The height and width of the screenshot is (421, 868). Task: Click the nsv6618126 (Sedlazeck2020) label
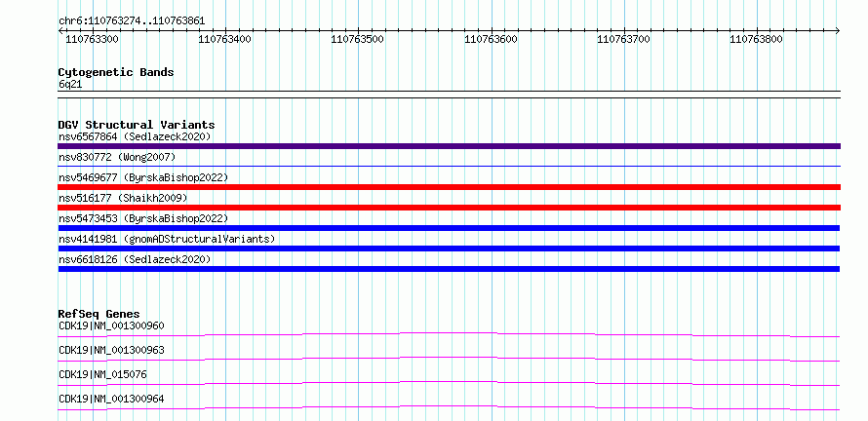[135, 259]
